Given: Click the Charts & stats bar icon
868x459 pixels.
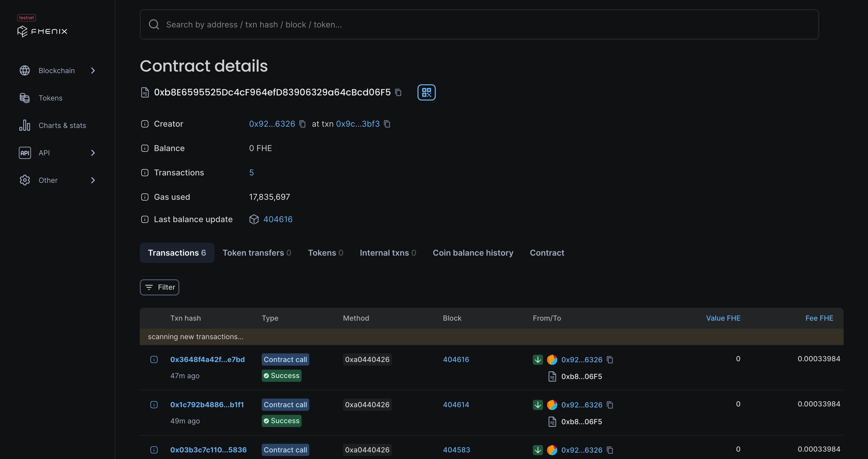Looking at the screenshot, I should pos(25,125).
